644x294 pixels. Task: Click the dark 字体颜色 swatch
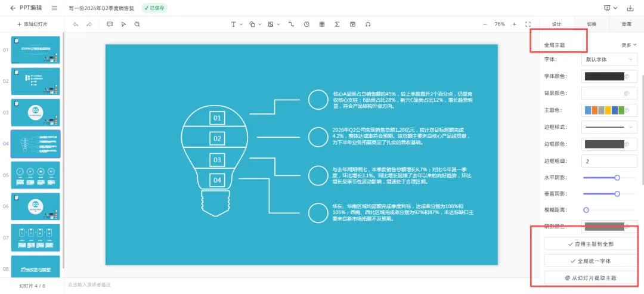604,76
